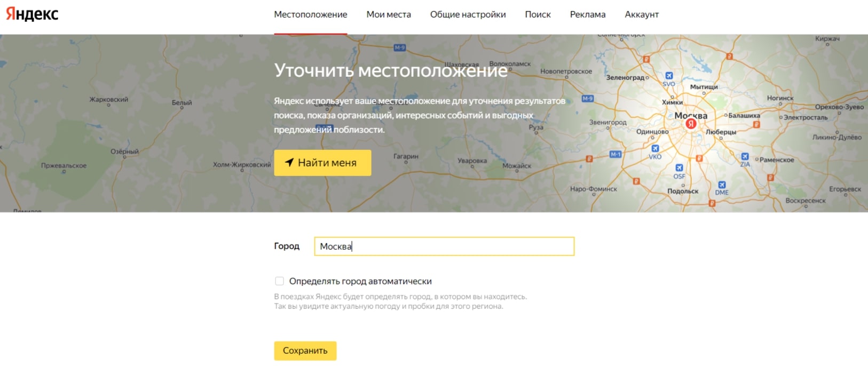This screenshot has width=868, height=366.
Task: Click the red Я marker on Moscow
Action: pyautogui.click(x=691, y=124)
